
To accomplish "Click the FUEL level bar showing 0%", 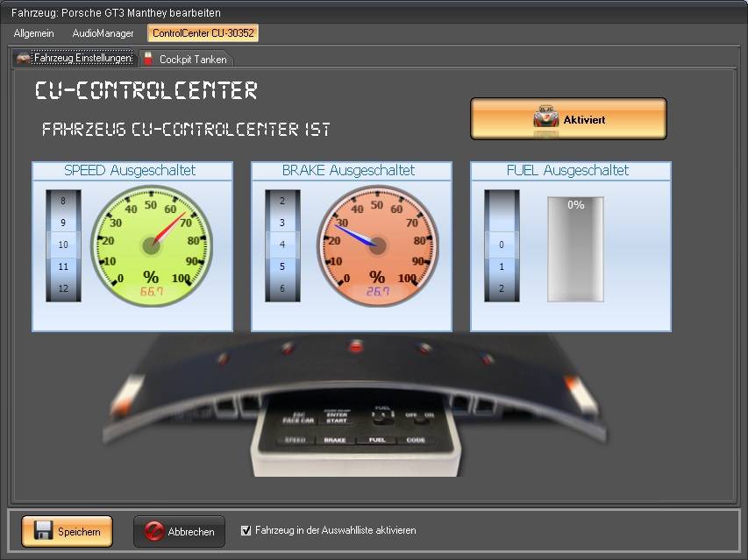I will 575,249.
